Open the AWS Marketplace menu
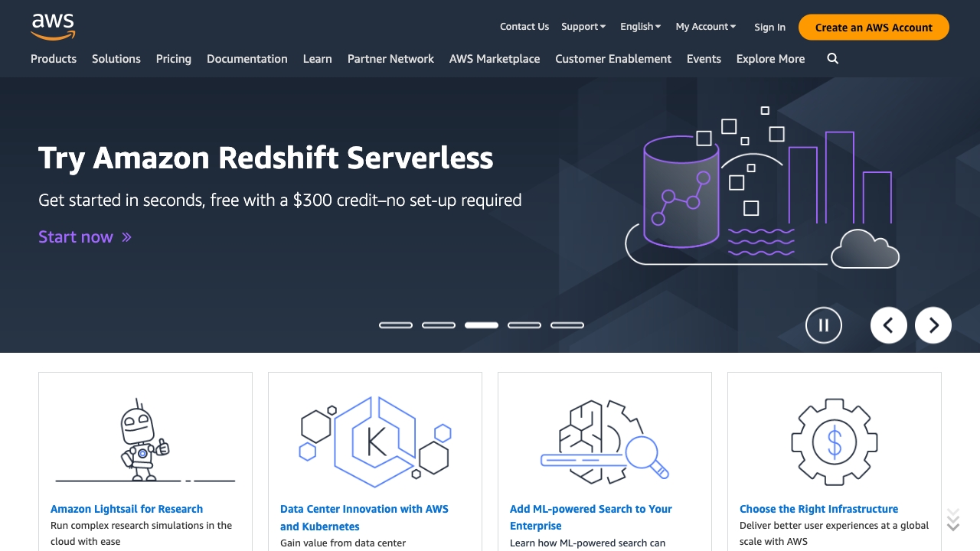This screenshot has width=980, height=551. 495,59
